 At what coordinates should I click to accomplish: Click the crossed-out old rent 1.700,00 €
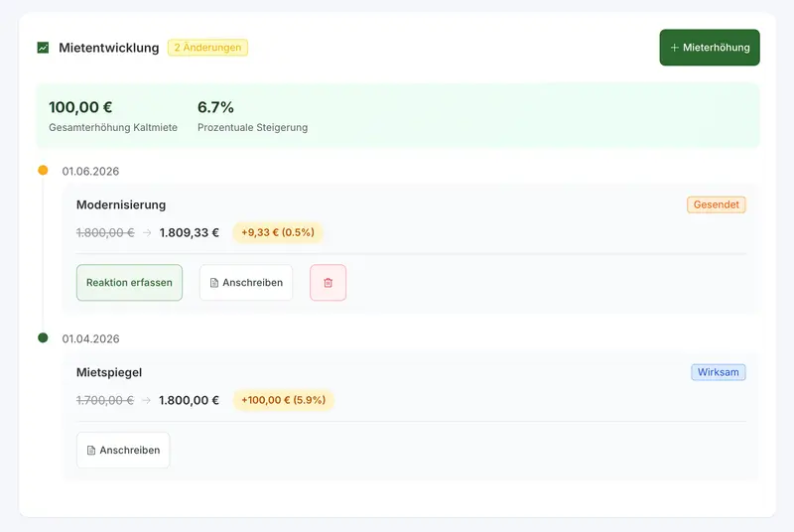point(105,400)
